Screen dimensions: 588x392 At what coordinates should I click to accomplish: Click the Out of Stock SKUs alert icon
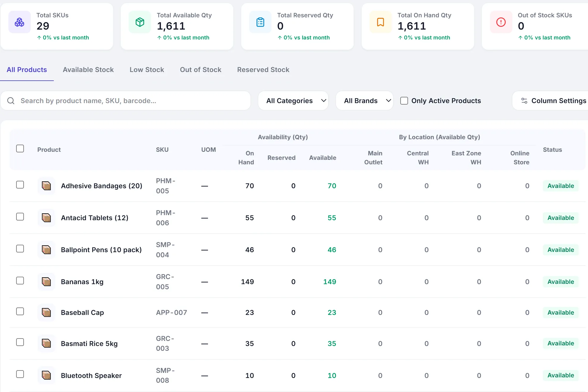tap(501, 22)
